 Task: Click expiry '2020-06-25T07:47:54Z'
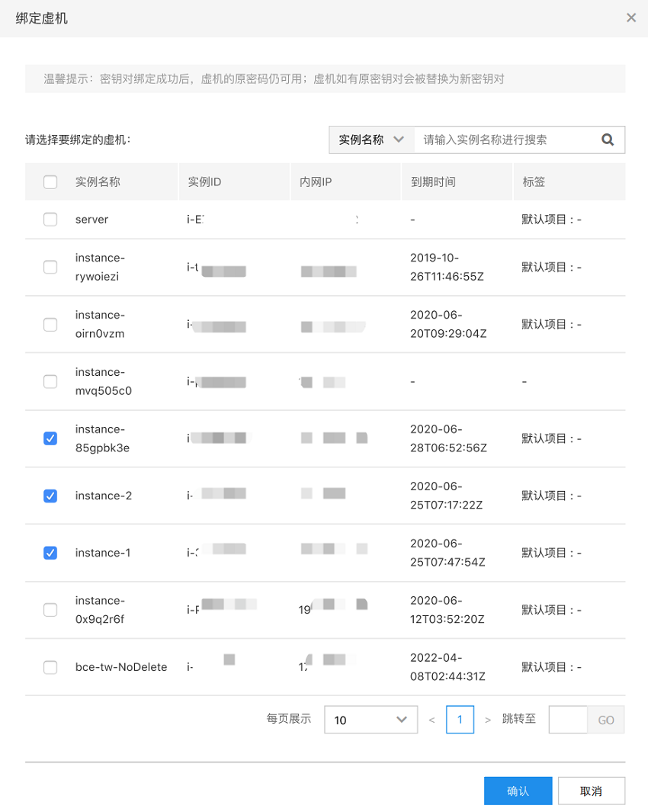coord(448,553)
